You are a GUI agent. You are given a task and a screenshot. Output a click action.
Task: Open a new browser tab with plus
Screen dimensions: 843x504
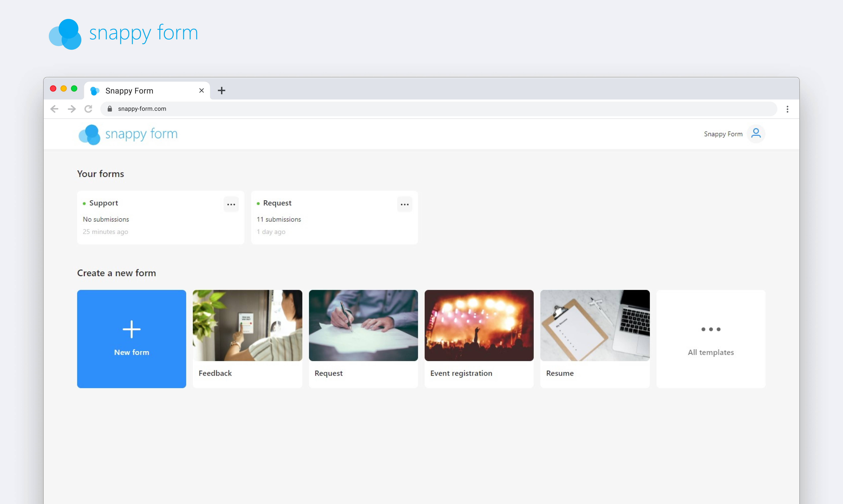click(221, 90)
